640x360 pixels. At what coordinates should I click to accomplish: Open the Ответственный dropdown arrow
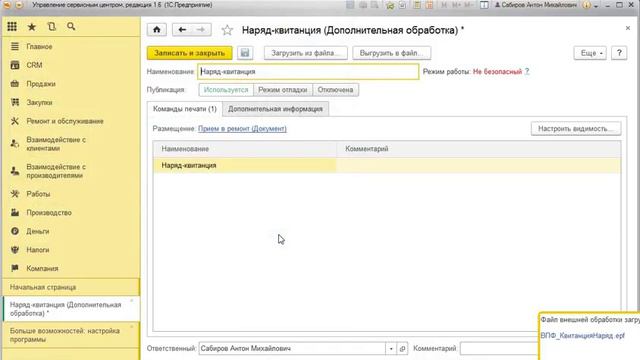click(391, 349)
